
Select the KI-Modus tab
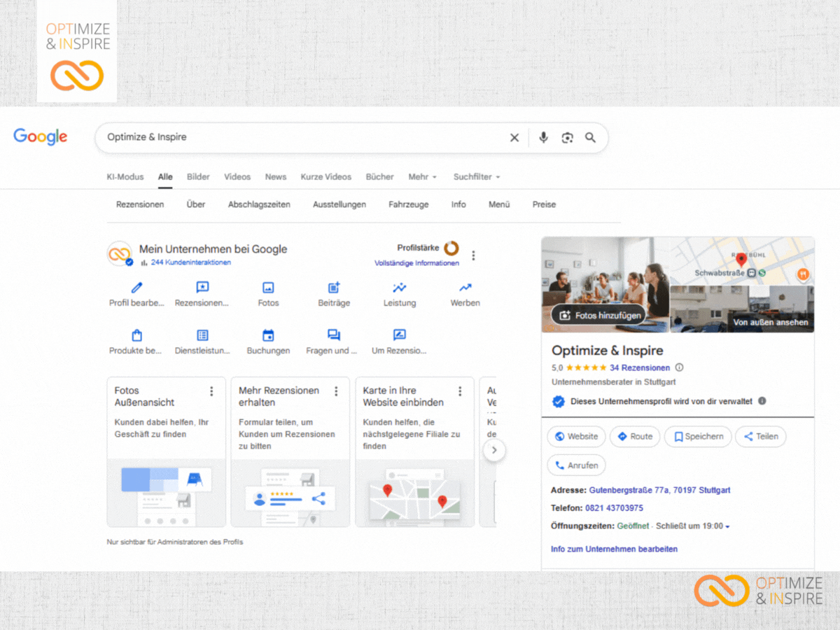pos(125,177)
